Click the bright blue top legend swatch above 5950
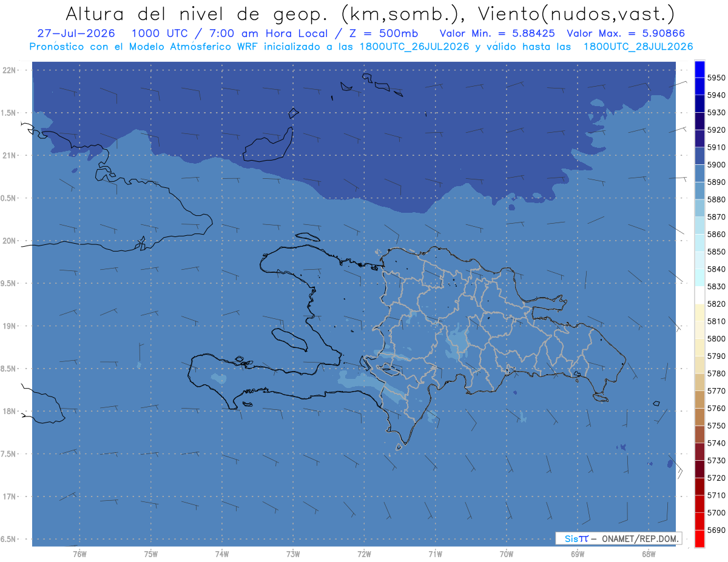 [699, 69]
